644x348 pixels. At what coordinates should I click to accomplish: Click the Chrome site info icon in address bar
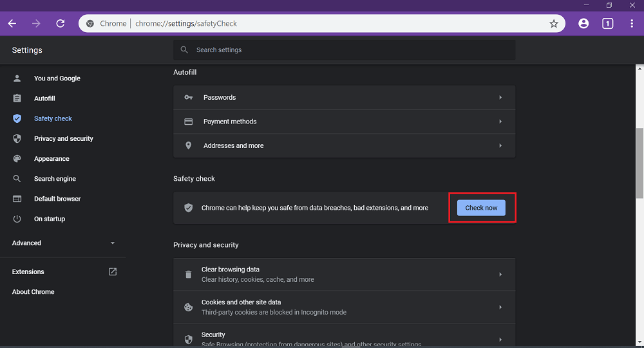[x=90, y=24]
